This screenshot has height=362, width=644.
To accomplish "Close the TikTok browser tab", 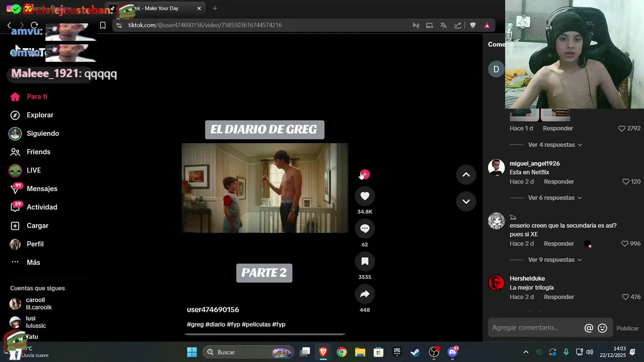I will pos(199,8).
